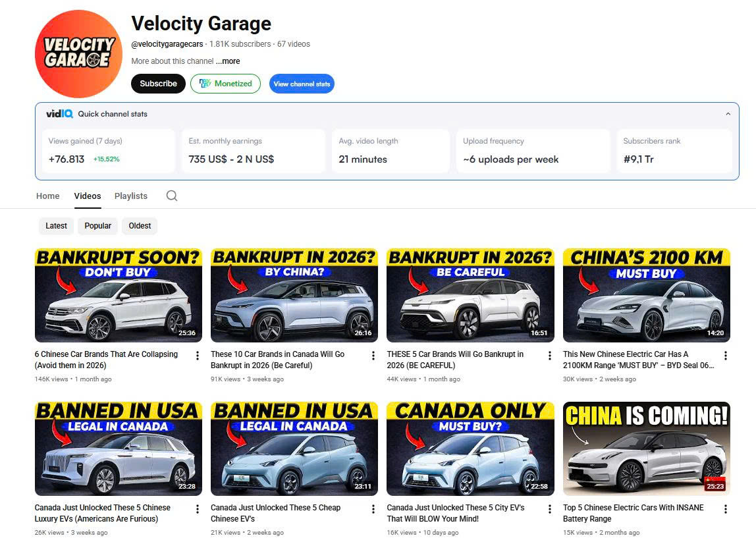Select the Latest sort filter chip
The width and height of the screenshot is (756, 542).
(x=56, y=226)
